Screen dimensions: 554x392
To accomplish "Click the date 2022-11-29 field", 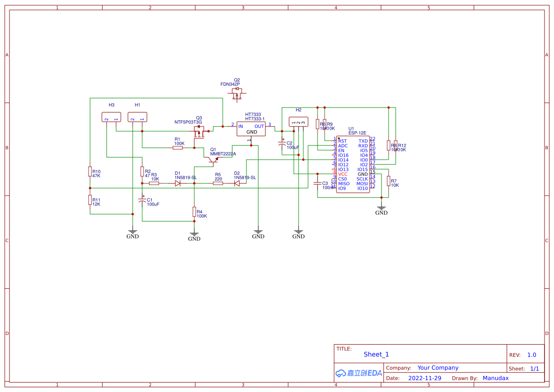I will pos(425,378).
